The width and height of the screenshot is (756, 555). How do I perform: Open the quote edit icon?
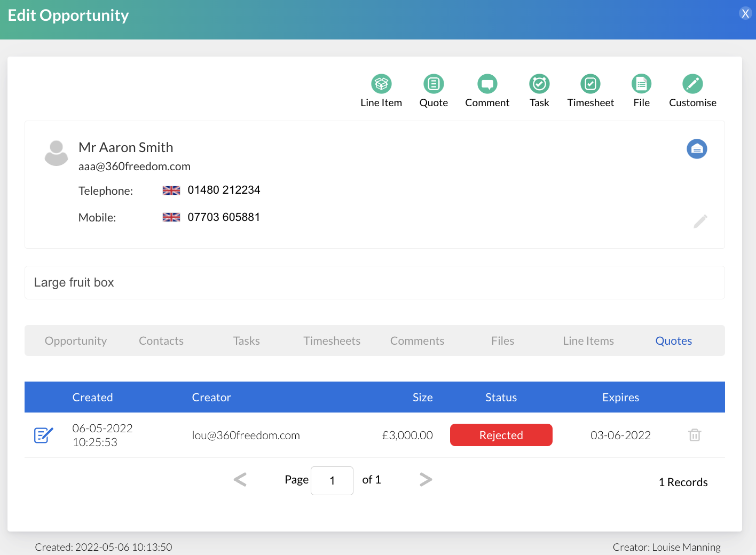43,435
